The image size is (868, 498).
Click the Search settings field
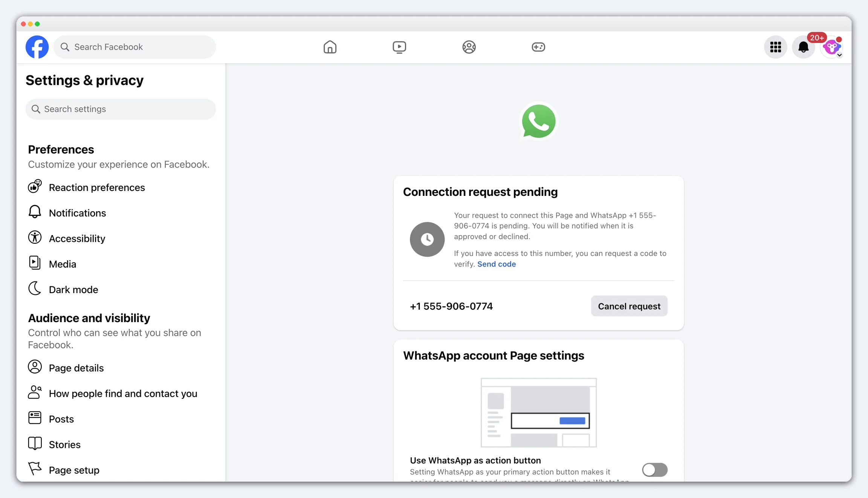(121, 109)
